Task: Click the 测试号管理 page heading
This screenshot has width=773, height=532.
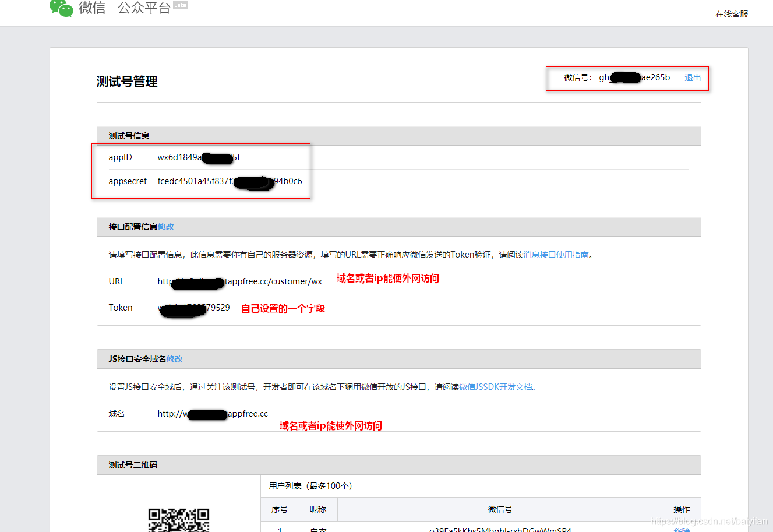Action: coord(127,82)
